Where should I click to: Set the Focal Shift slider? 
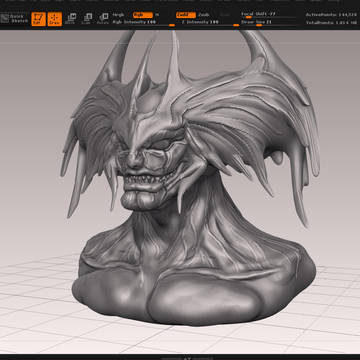point(268,15)
